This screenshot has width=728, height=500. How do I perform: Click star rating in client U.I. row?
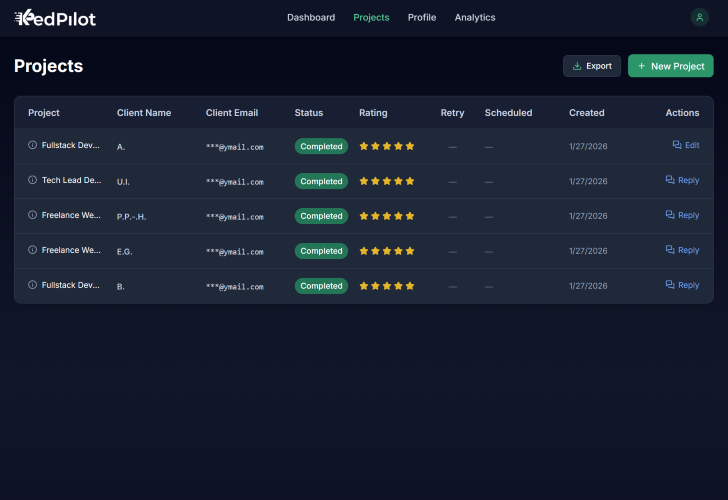pyautogui.click(x=387, y=181)
